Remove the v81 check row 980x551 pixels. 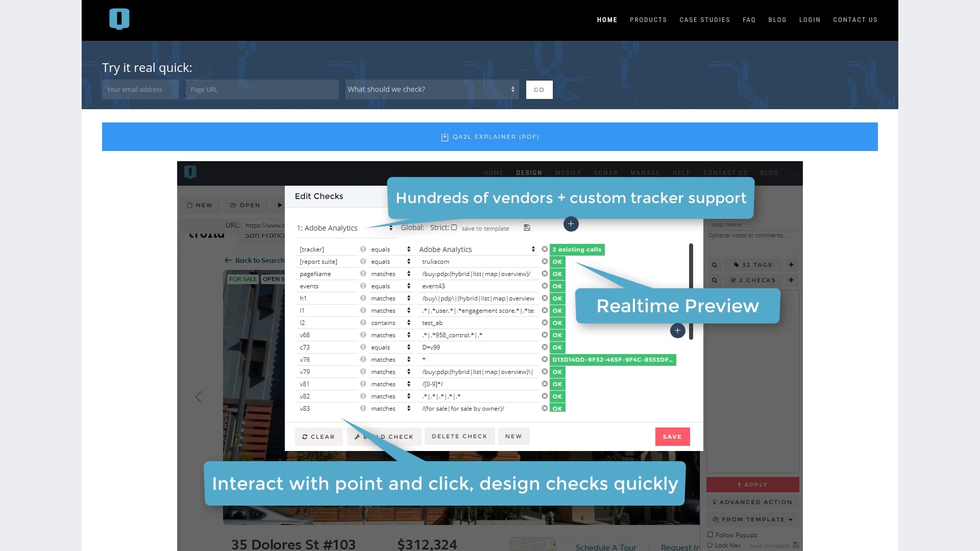click(545, 384)
